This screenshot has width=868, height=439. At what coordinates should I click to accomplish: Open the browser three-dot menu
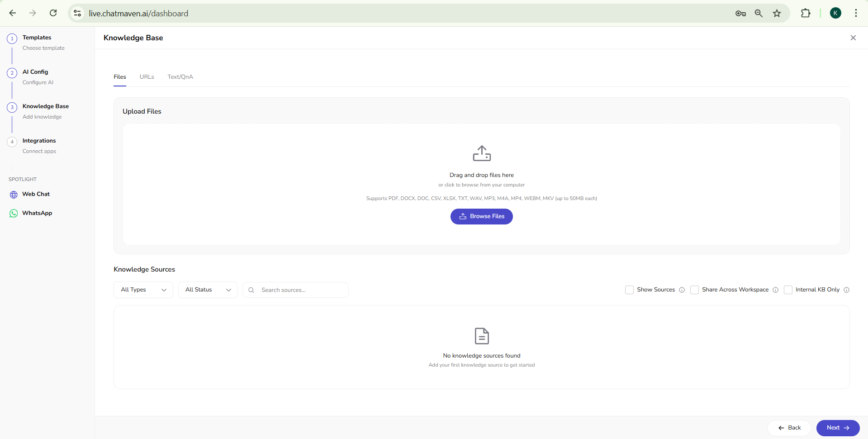coord(856,13)
